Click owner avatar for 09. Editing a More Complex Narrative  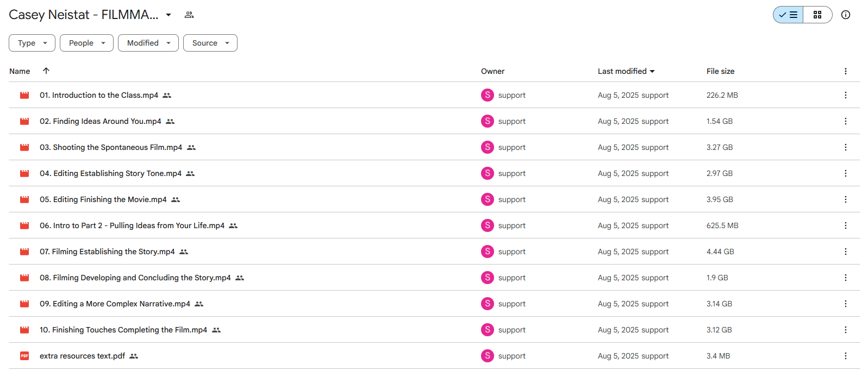coord(488,304)
